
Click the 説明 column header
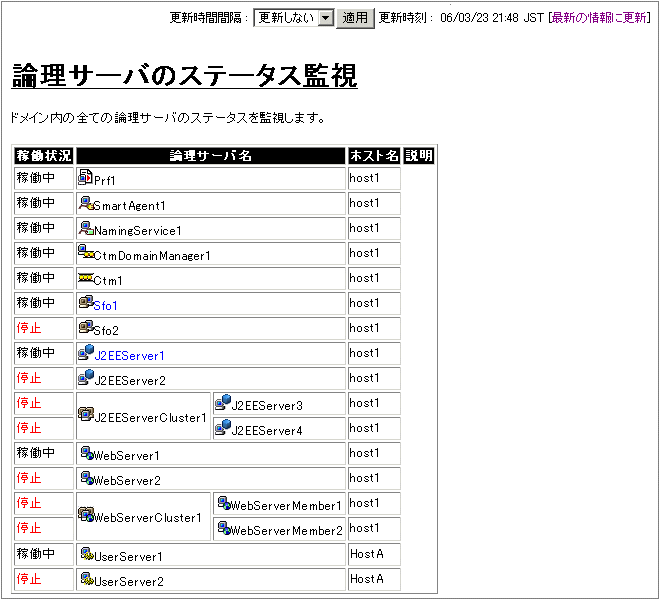(x=418, y=155)
